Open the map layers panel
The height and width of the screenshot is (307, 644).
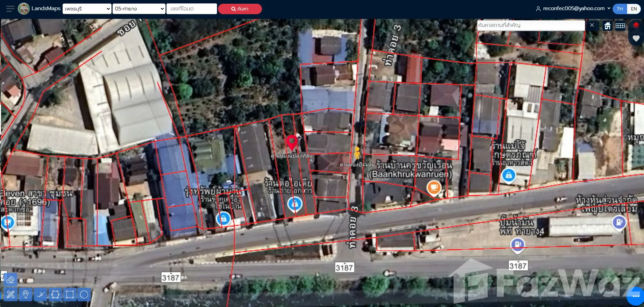tap(636, 26)
